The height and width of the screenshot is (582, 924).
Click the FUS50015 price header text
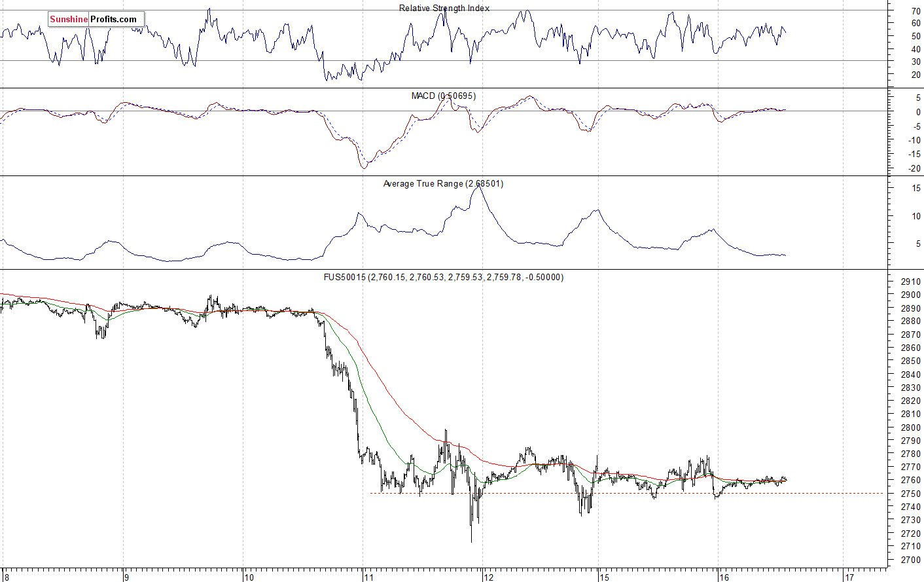pyautogui.click(x=444, y=277)
